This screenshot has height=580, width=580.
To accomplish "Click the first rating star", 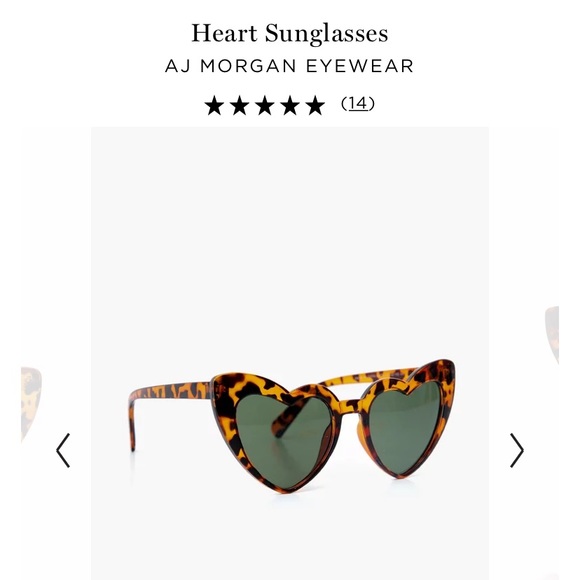I will 214,105.
